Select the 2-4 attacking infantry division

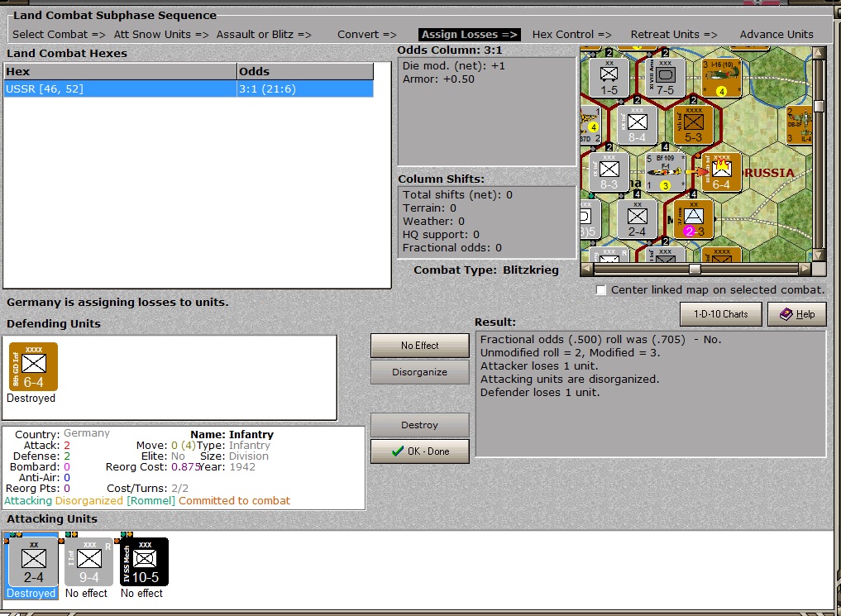(33, 561)
